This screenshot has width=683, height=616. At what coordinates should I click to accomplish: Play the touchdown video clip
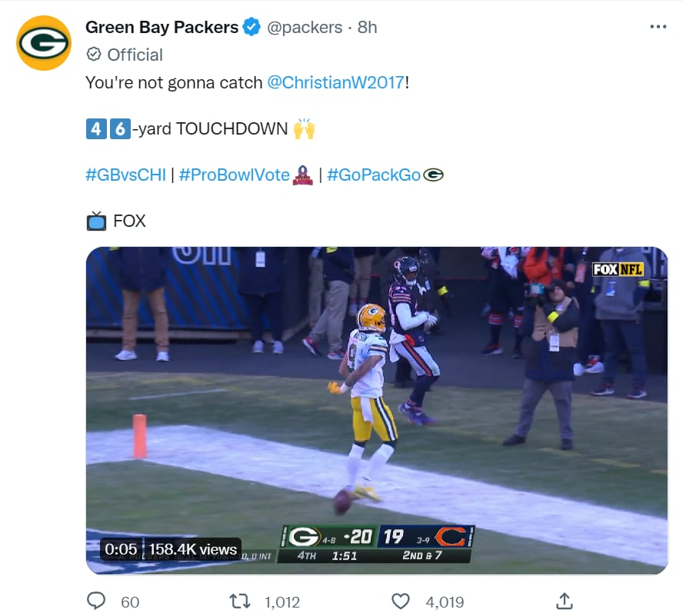(377, 411)
